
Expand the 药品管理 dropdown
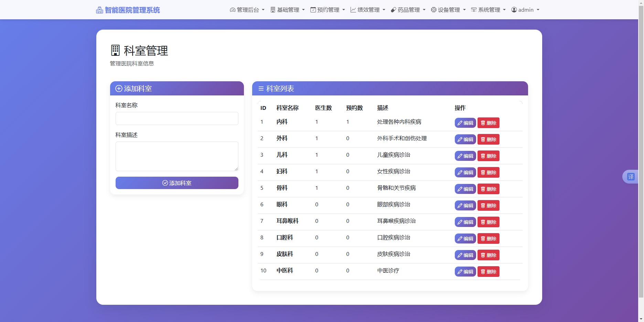(x=408, y=10)
